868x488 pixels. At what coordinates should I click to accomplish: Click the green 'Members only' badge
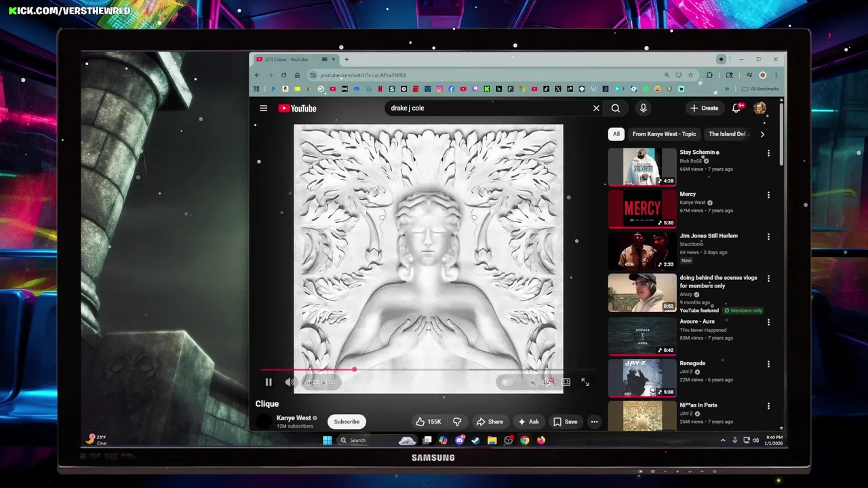click(743, 310)
